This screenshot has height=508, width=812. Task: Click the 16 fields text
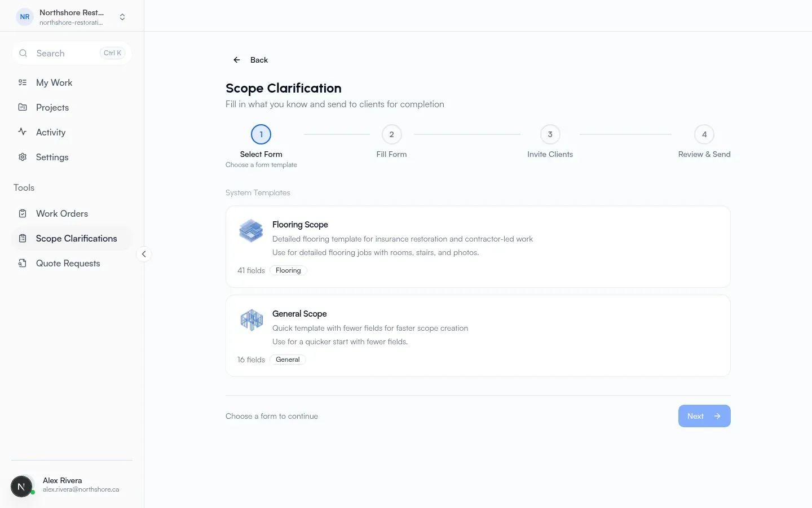[x=251, y=360]
